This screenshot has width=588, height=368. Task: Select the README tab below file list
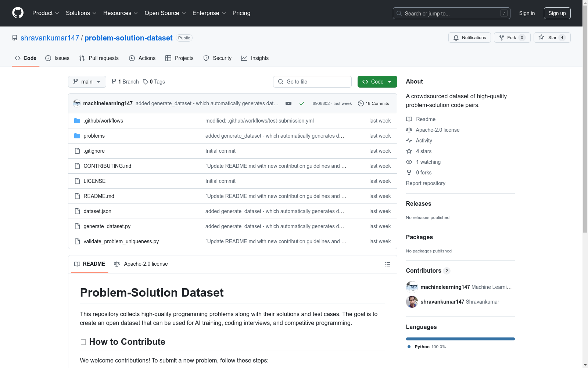(90, 264)
